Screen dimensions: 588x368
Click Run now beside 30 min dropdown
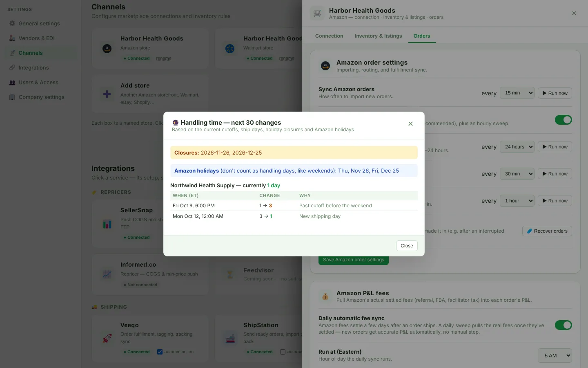click(x=555, y=174)
